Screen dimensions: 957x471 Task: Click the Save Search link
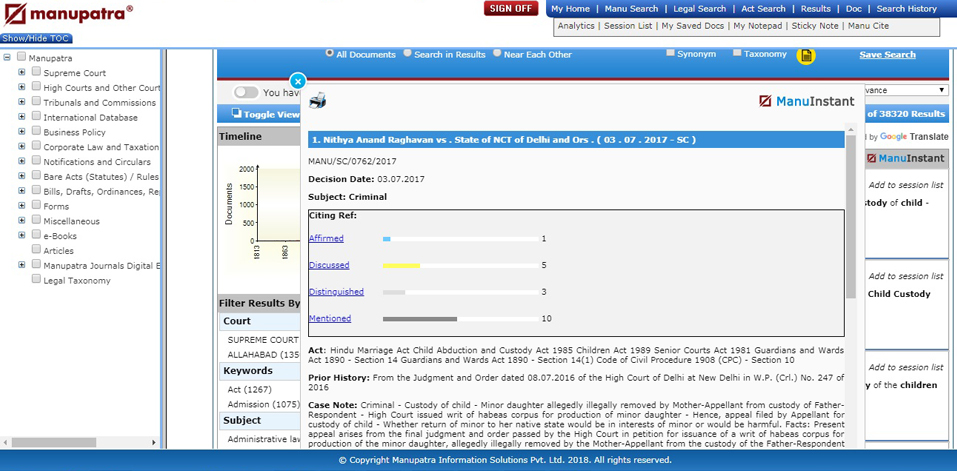(887, 54)
